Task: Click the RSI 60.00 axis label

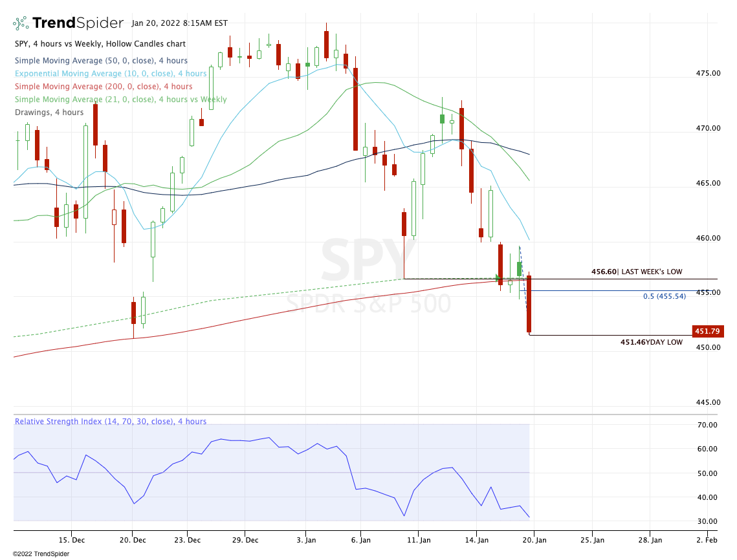Action: 707,449
